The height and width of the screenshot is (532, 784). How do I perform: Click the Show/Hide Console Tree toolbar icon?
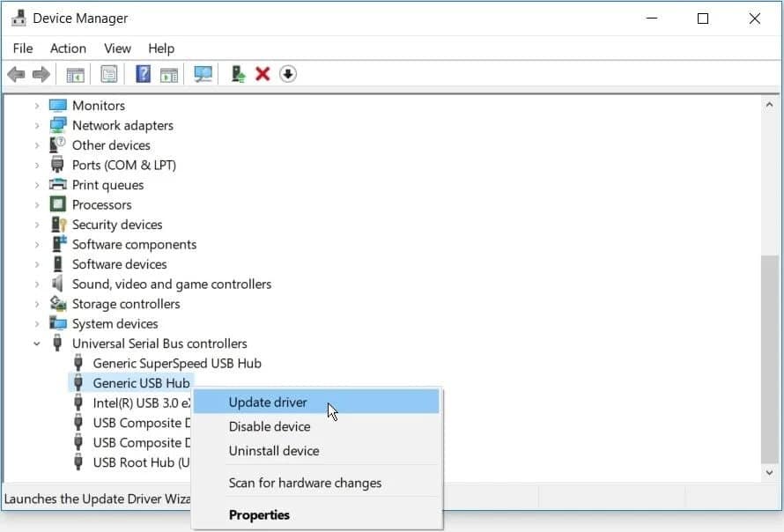tap(75, 74)
